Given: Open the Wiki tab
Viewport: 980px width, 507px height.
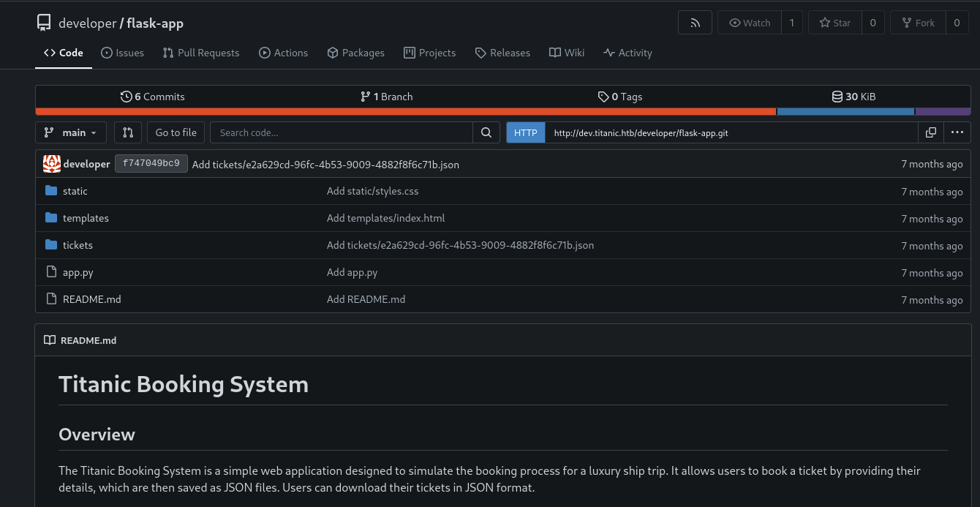Looking at the screenshot, I should click(567, 53).
